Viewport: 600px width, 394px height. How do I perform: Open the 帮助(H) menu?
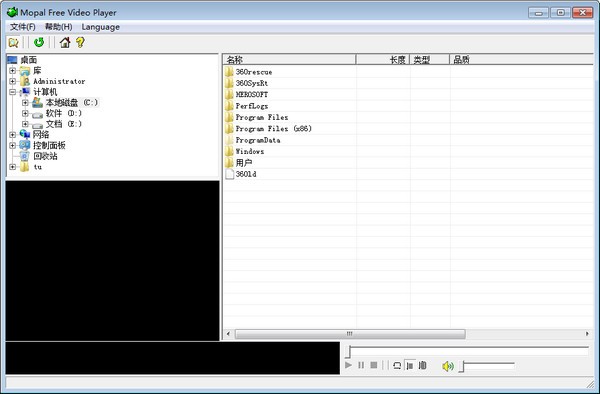coord(59,27)
